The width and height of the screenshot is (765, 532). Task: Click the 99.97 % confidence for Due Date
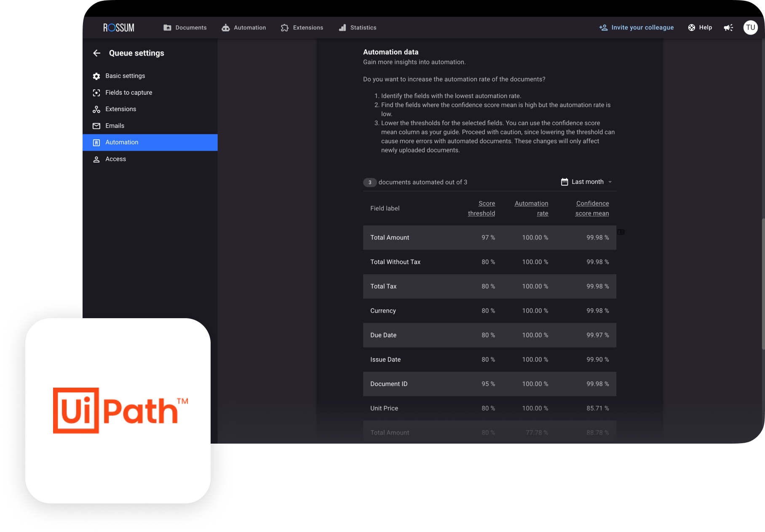[598, 335]
